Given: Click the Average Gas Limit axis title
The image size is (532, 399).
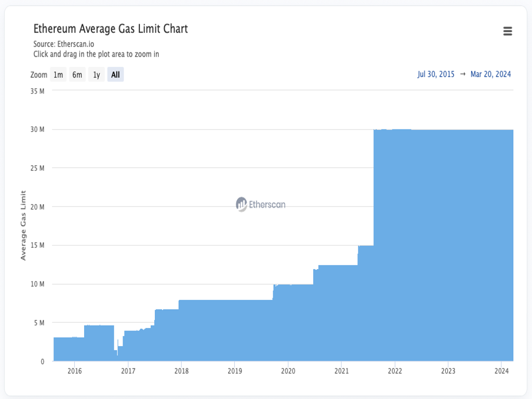Looking at the screenshot, I should 23,225.
